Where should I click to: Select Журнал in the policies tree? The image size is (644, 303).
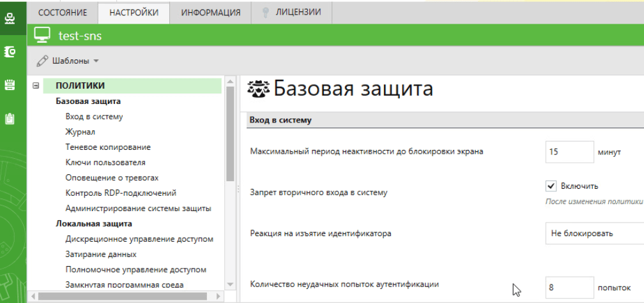(x=80, y=132)
